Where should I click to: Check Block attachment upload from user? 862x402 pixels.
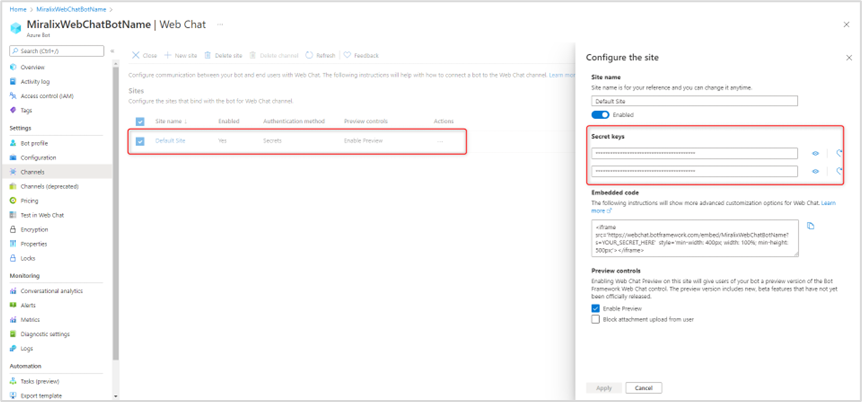pos(595,319)
